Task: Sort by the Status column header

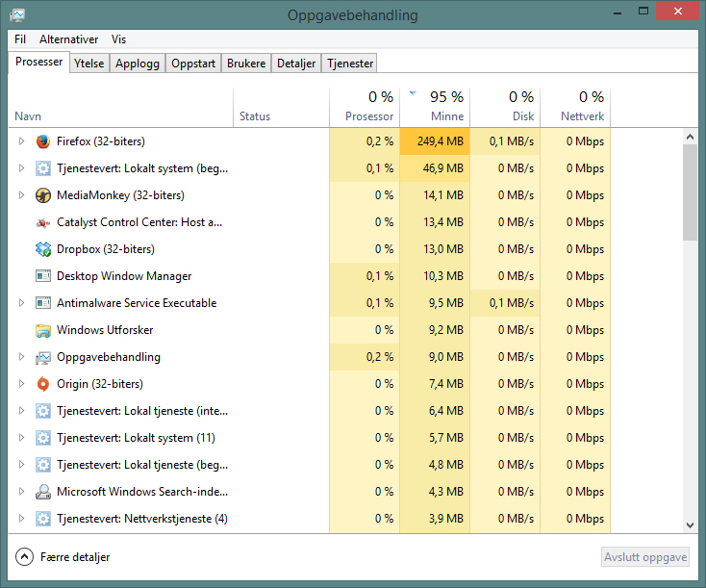Action: point(282,108)
